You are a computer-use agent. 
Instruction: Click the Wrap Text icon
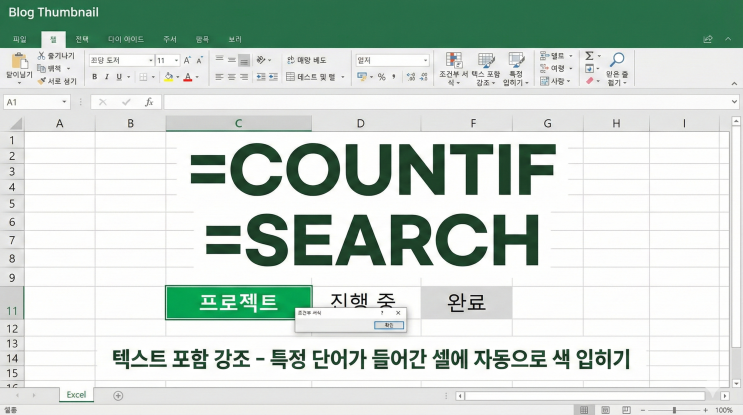click(291, 60)
